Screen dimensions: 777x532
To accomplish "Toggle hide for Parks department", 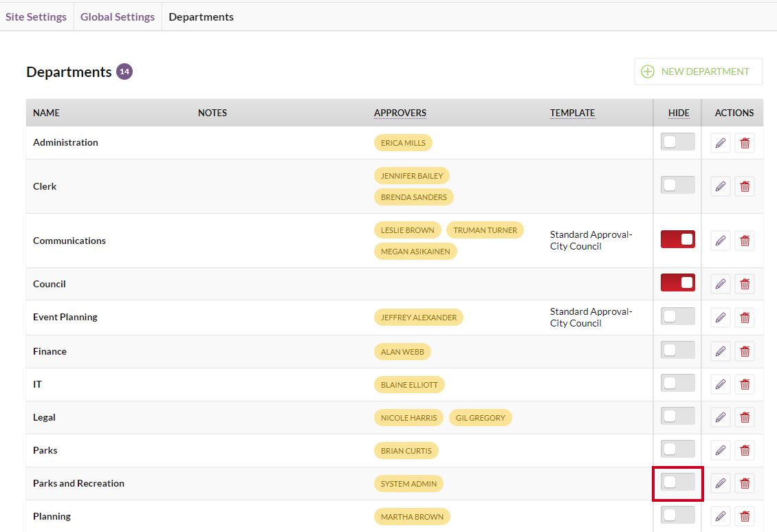I will (678, 449).
